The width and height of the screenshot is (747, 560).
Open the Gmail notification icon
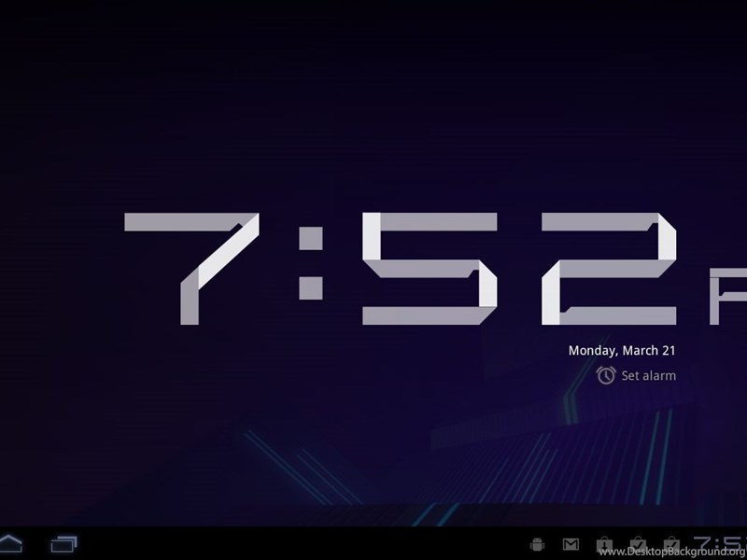(x=571, y=544)
